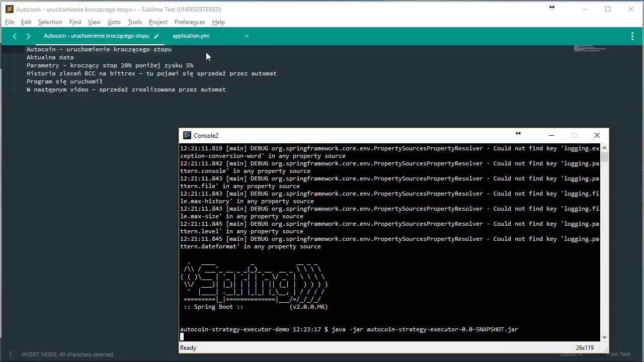Click 'INSERT MODE, 40 characters selected' status
644x362 pixels.
point(67,354)
